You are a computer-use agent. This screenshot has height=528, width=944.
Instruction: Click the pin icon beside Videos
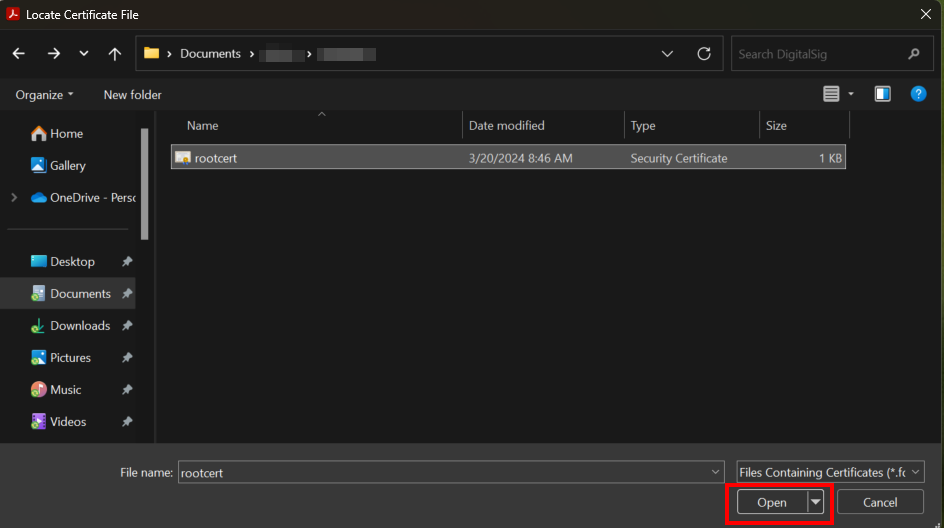[127, 421]
